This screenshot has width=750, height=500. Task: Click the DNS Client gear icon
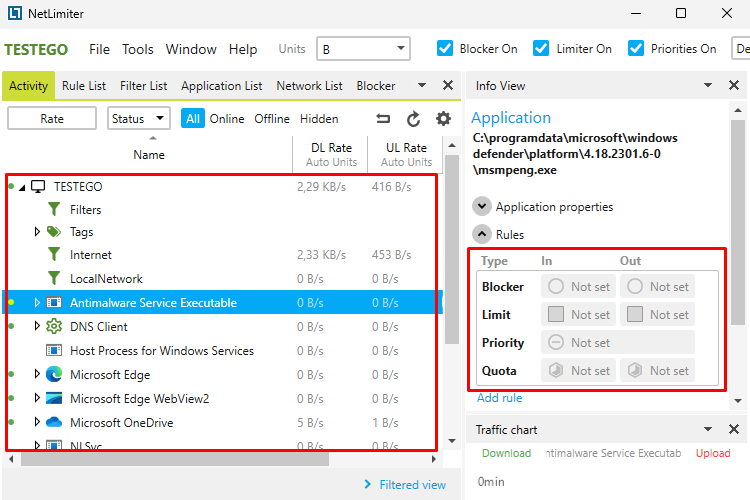pos(54,326)
